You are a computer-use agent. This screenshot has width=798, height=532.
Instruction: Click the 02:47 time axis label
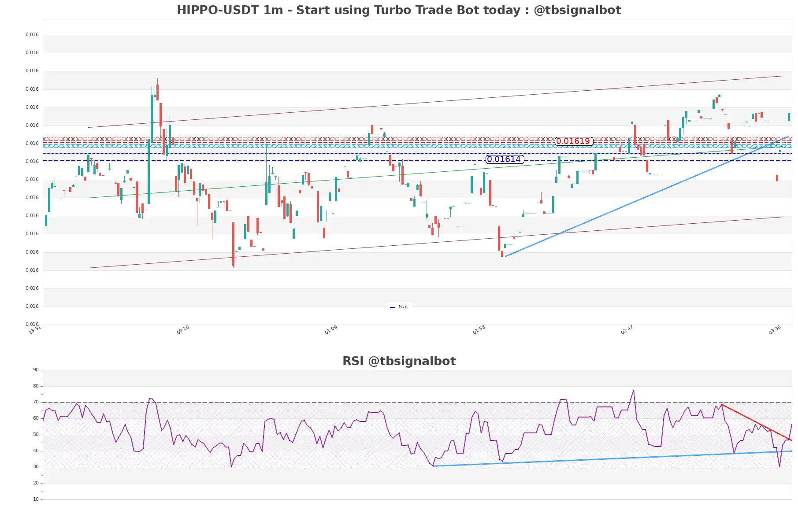click(x=627, y=330)
